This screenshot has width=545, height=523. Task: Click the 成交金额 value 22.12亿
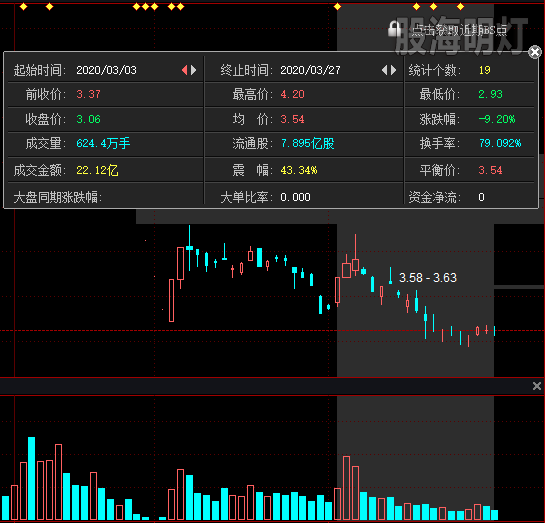(97, 170)
